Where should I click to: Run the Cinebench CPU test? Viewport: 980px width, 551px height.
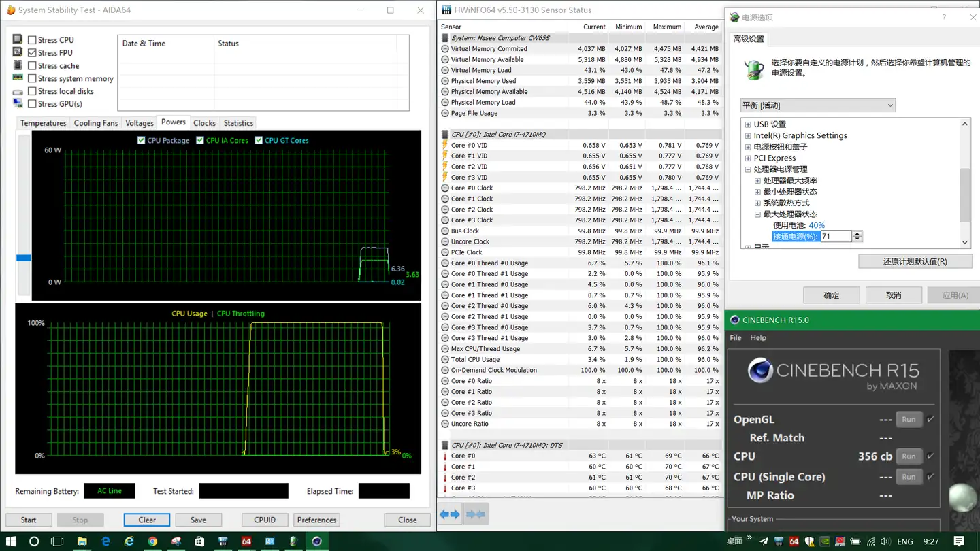point(909,456)
